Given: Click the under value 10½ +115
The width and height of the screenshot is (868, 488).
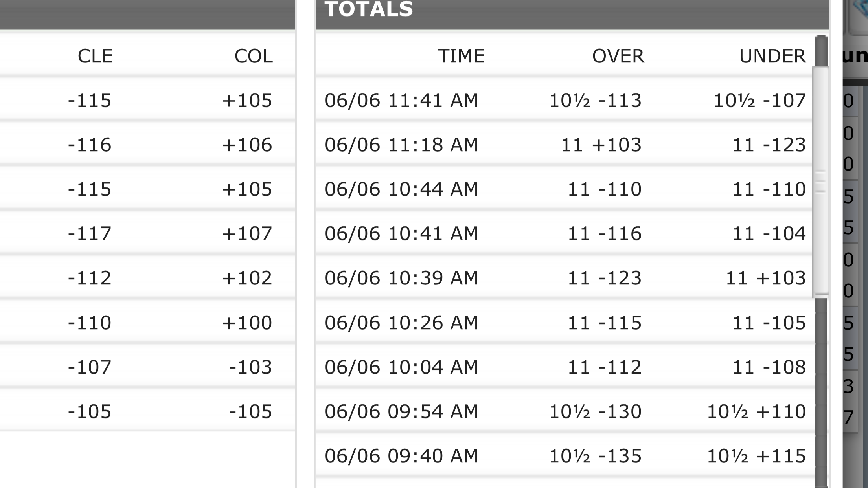Looking at the screenshot, I should pyautogui.click(x=756, y=456).
